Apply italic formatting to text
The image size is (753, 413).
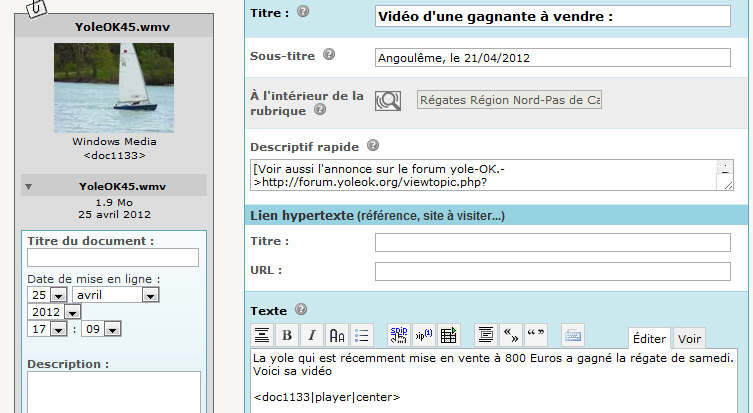tap(312, 335)
